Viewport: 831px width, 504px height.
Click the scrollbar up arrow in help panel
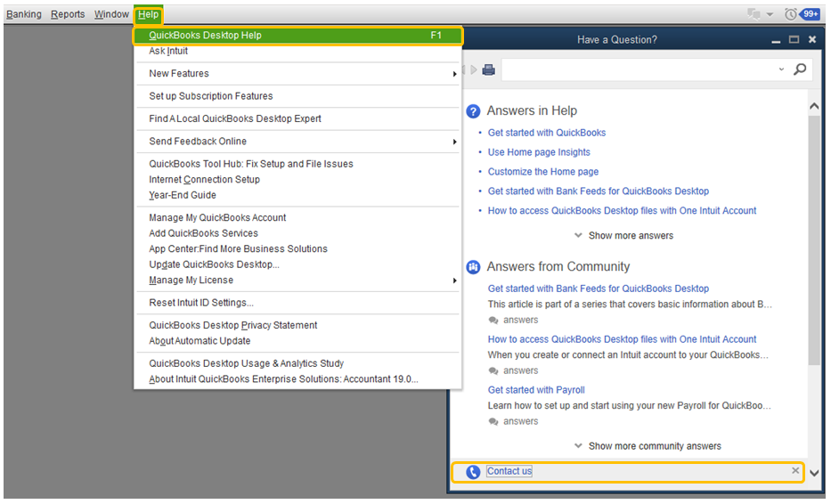tap(814, 107)
